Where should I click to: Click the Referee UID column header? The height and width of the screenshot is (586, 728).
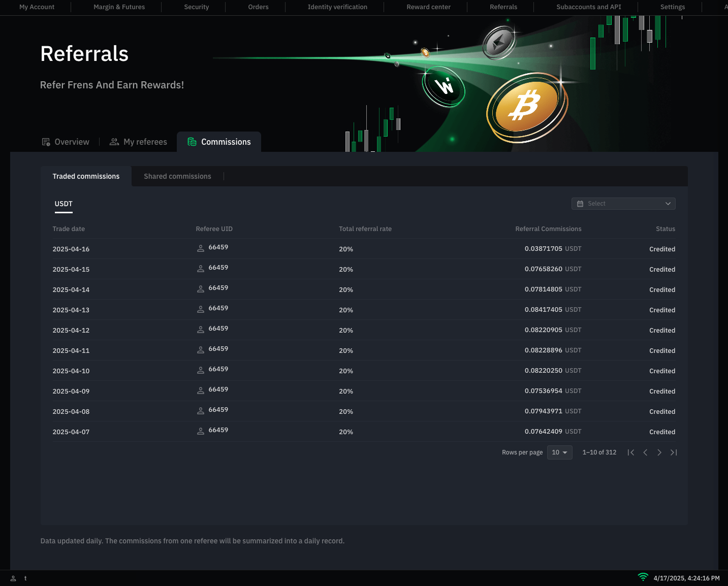[214, 229]
